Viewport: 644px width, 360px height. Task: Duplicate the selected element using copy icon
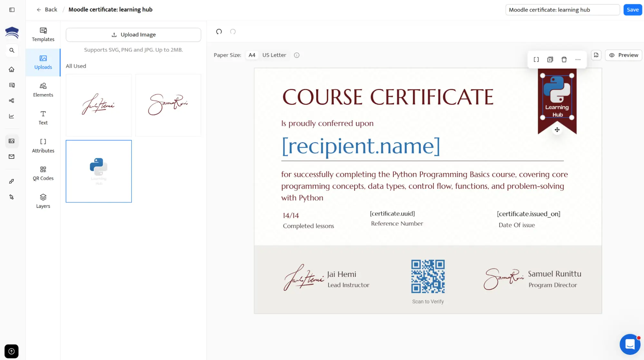point(550,60)
